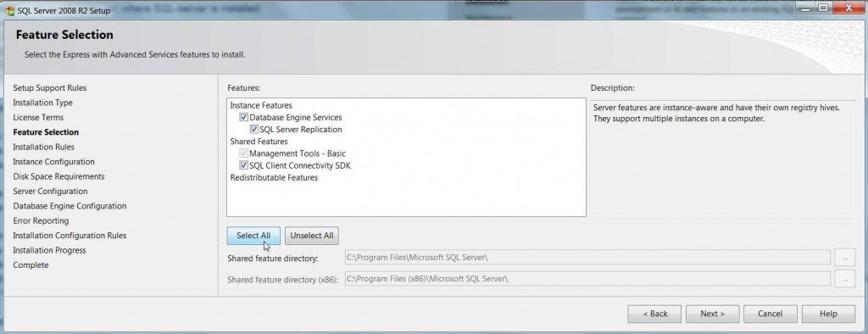Click Feature Selection step in sidebar

pyautogui.click(x=46, y=132)
